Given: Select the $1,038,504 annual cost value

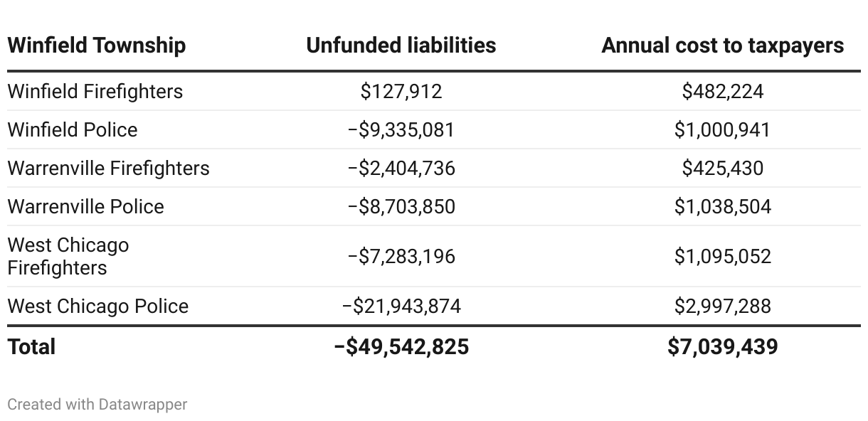Looking at the screenshot, I should coord(722,207).
